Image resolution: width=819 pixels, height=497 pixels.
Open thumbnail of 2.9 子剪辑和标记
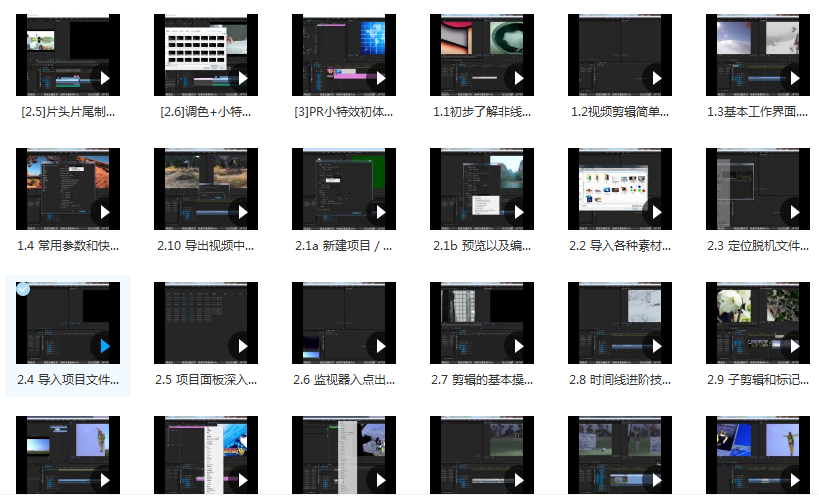[757, 323]
